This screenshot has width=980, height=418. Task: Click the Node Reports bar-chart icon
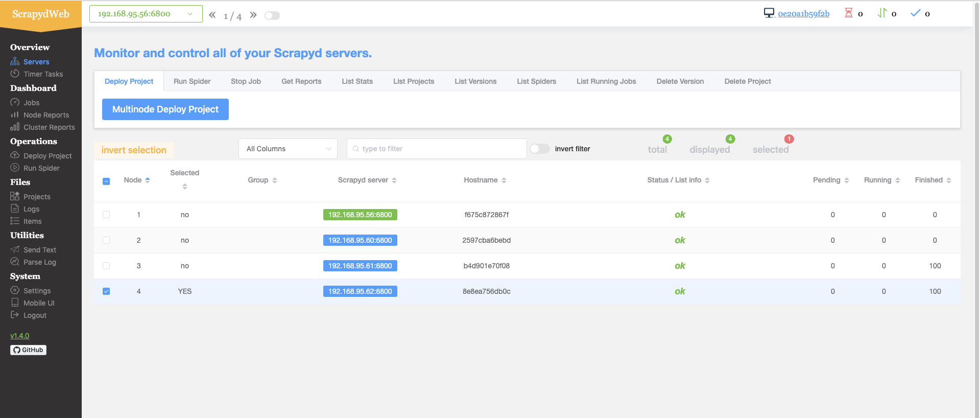click(15, 114)
